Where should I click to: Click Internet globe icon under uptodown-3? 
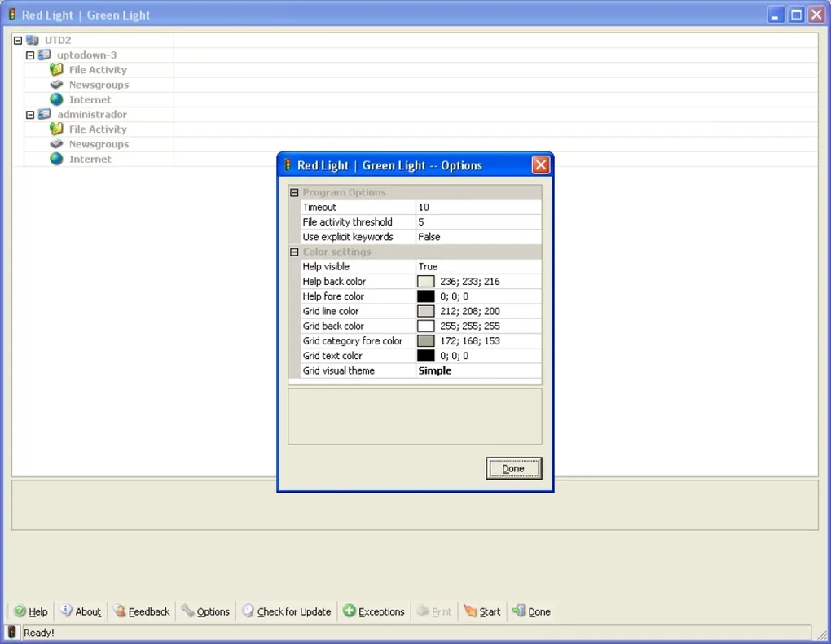[x=56, y=99]
